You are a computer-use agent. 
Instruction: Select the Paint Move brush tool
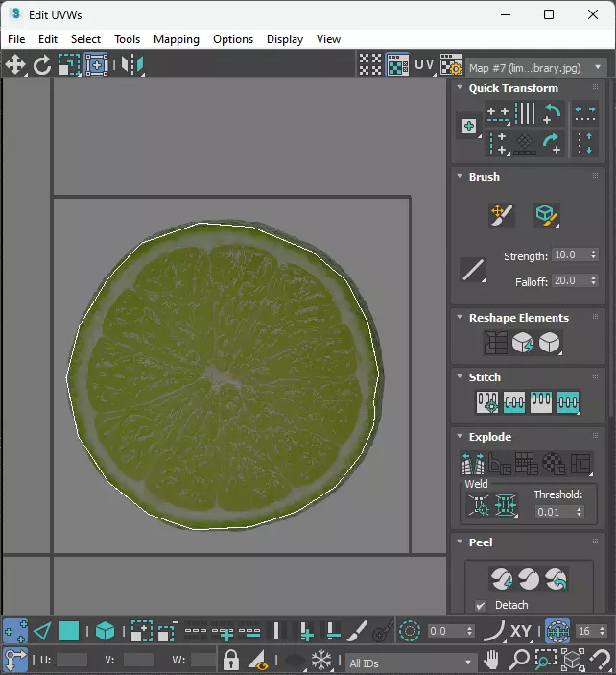click(502, 214)
